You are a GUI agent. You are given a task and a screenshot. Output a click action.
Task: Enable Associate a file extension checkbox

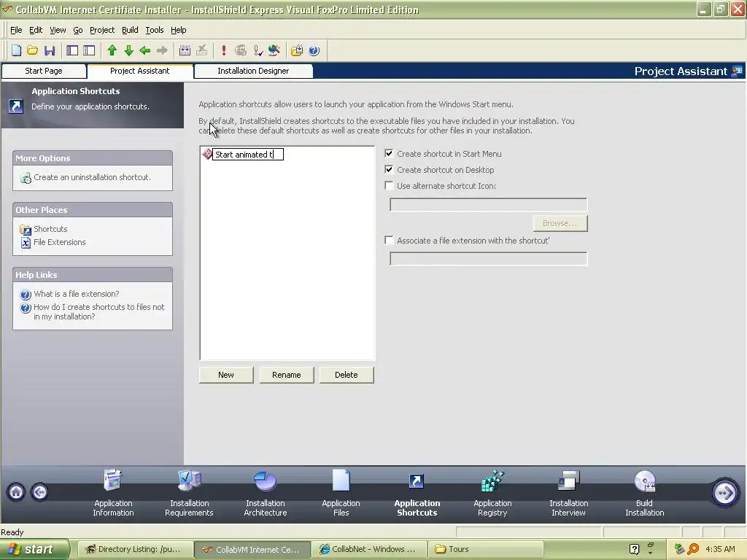pyautogui.click(x=390, y=240)
